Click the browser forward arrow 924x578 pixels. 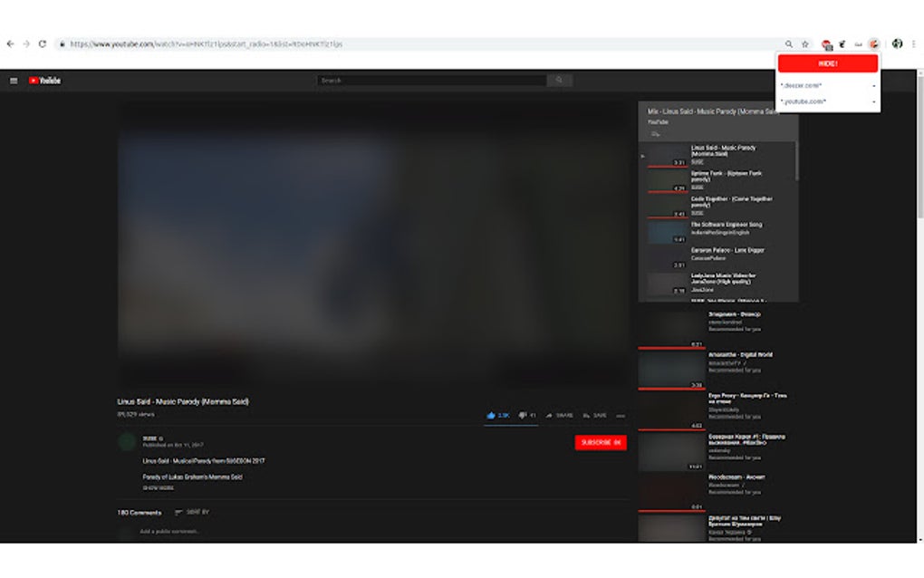coord(26,43)
